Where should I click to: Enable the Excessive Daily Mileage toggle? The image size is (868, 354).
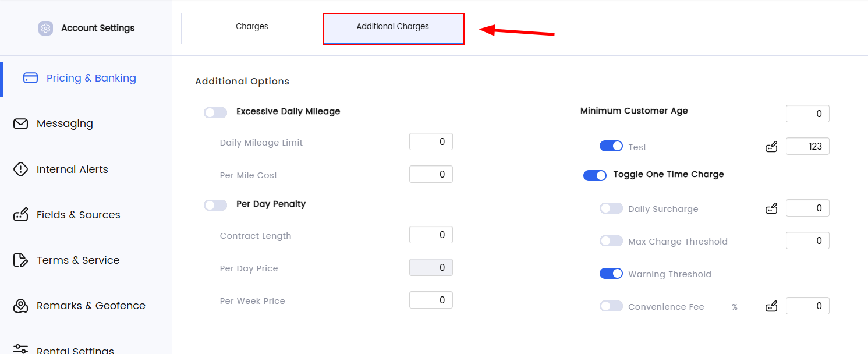coord(215,112)
